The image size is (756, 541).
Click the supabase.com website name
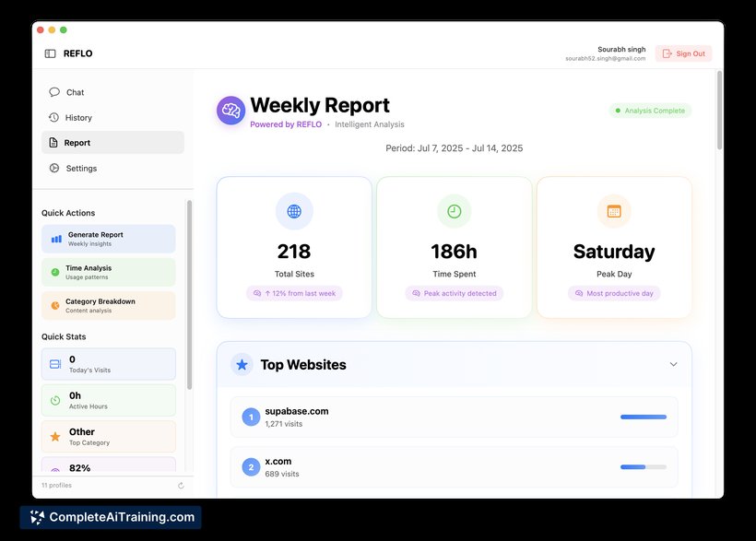coord(297,411)
